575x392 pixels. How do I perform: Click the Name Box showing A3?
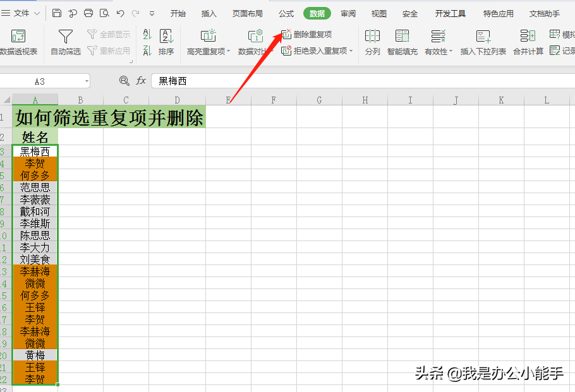point(40,81)
